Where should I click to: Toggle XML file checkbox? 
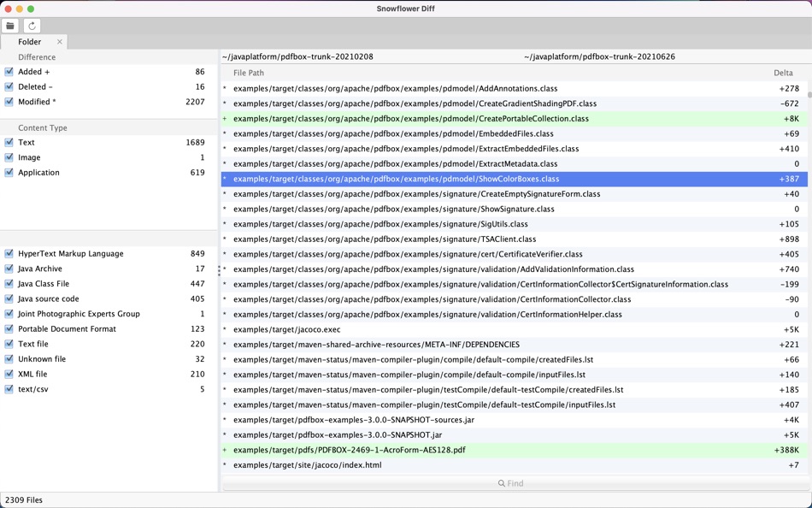click(9, 374)
